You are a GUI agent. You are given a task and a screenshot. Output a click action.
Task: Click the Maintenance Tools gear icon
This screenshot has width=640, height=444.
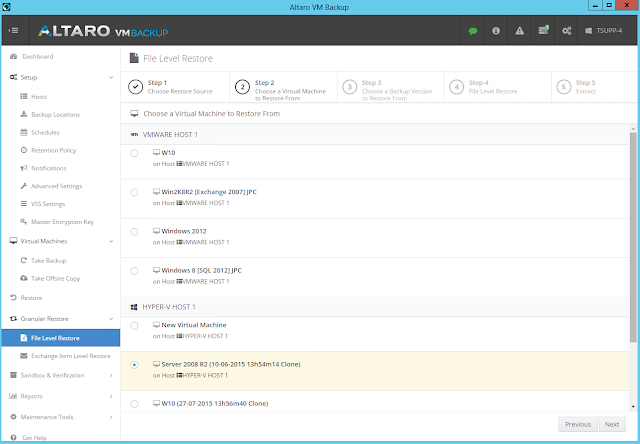(x=13, y=417)
